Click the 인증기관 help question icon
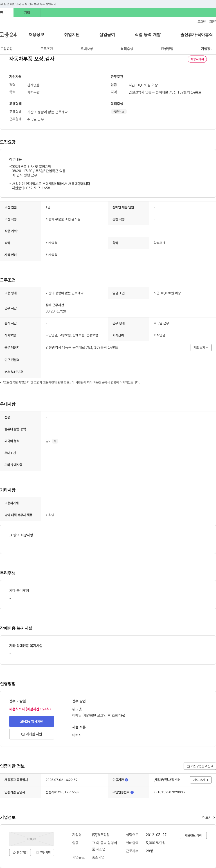 pos(126,780)
